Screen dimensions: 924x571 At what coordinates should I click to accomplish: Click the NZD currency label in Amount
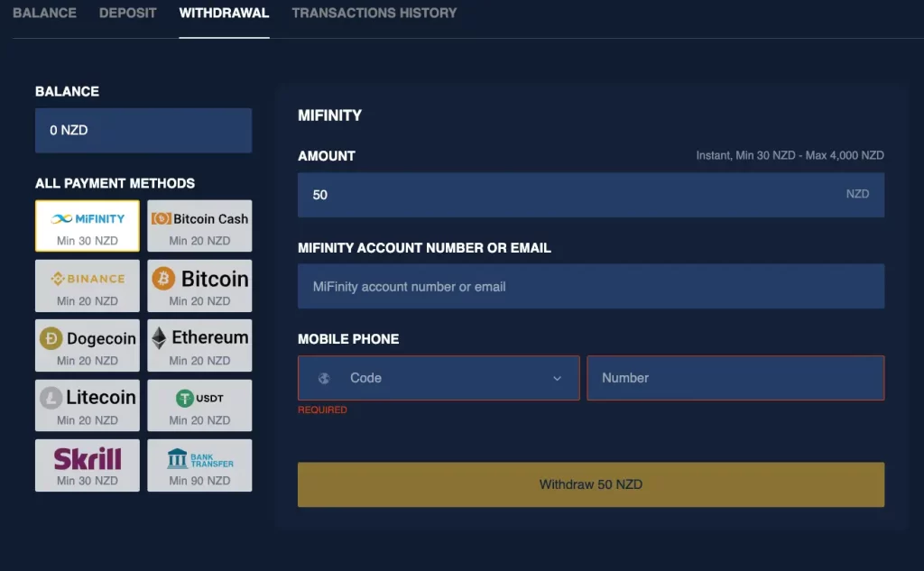pos(857,194)
